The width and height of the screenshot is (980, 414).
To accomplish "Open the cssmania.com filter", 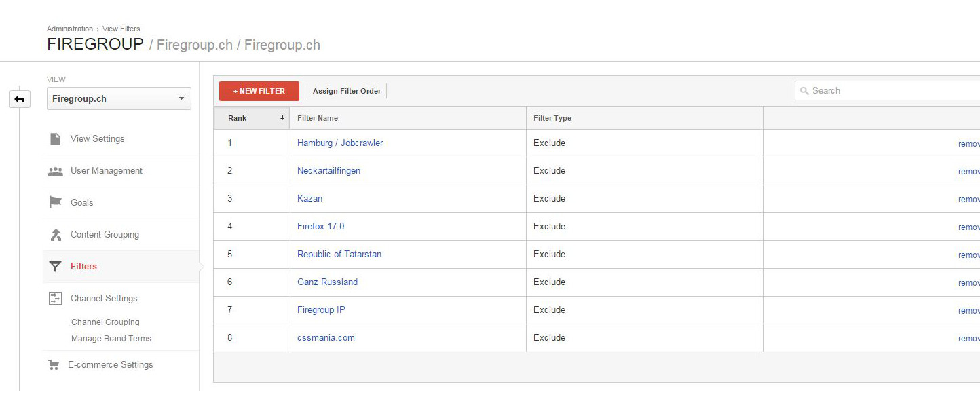I will (x=326, y=338).
